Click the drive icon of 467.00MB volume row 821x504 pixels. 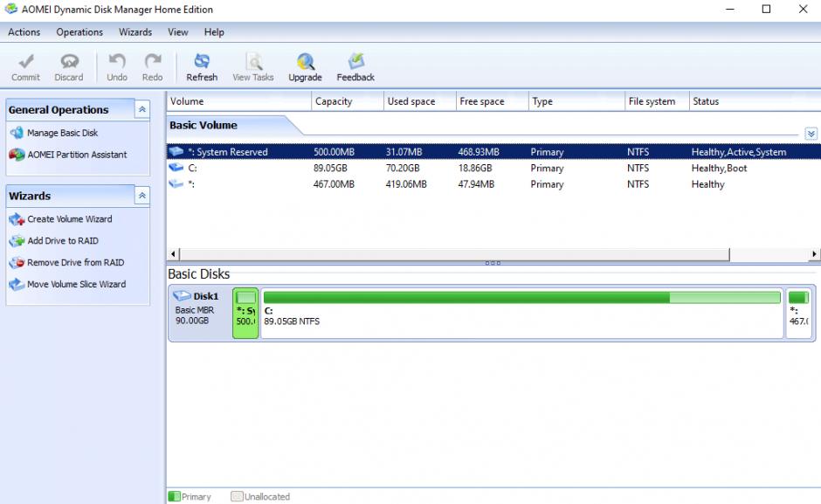click(x=176, y=184)
